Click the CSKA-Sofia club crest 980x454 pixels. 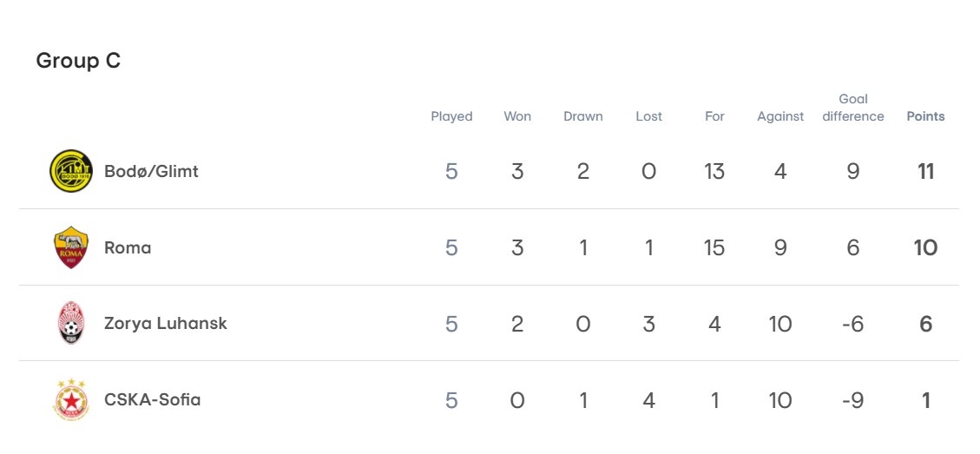coord(70,400)
